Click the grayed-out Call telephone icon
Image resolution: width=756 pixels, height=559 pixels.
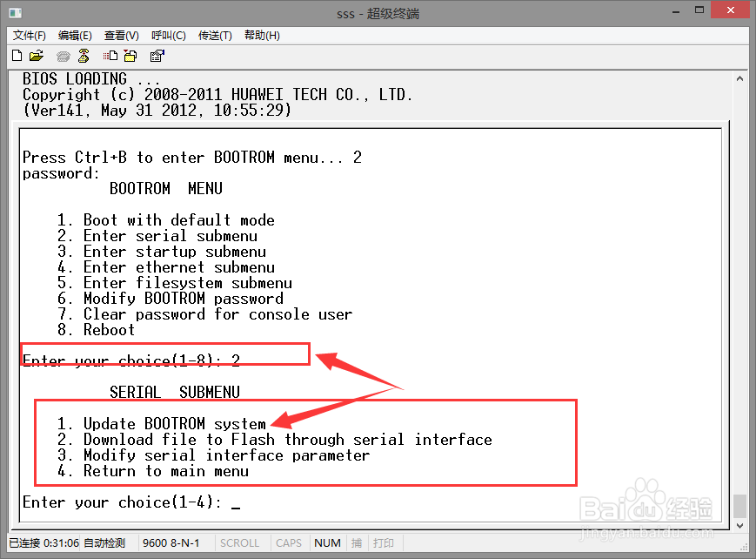[x=63, y=56]
